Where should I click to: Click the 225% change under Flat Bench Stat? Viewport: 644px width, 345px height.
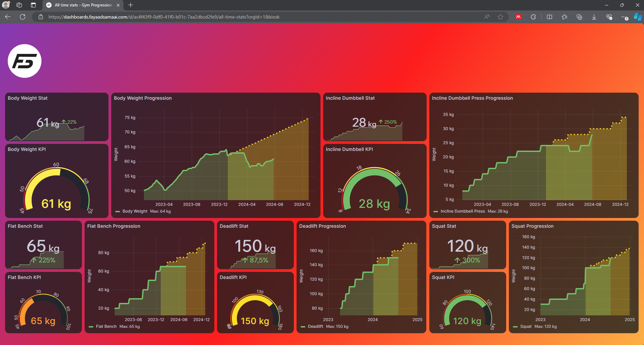coord(43,260)
